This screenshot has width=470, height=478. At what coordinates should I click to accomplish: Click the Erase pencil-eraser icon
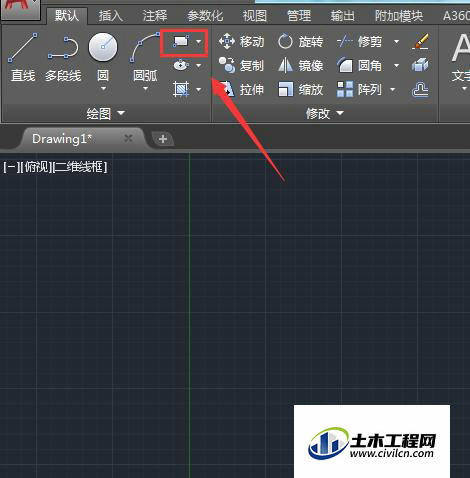pyautogui.click(x=420, y=42)
